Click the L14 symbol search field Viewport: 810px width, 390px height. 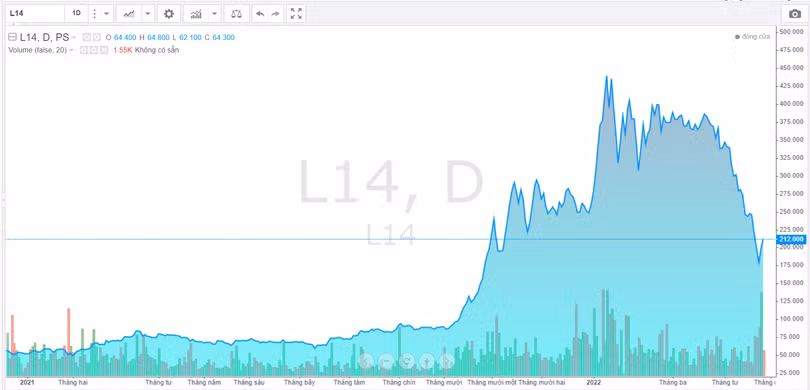click(35, 13)
